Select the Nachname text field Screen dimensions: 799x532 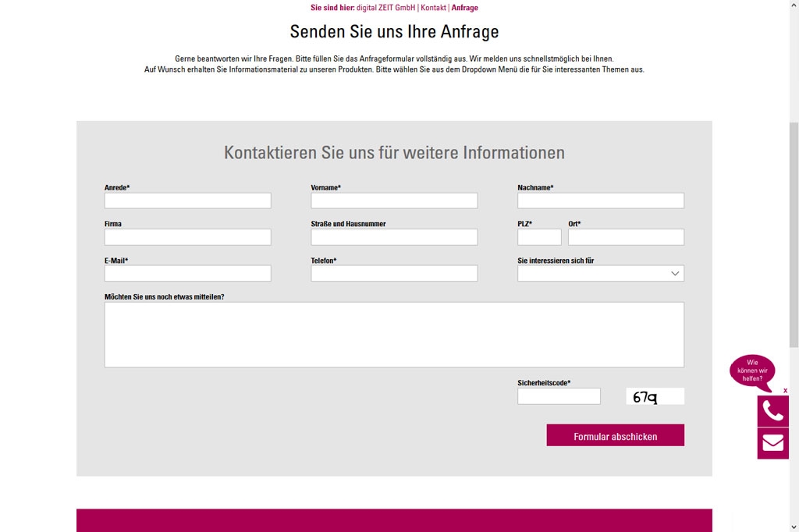click(x=600, y=200)
